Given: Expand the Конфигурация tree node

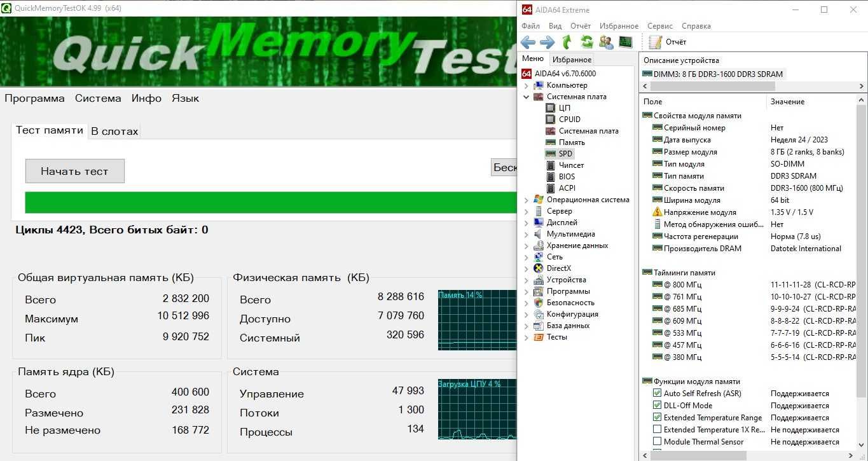Looking at the screenshot, I should click(526, 314).
